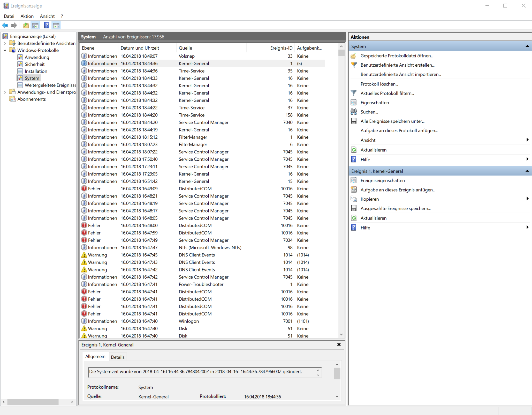Select Fehler Service Control Manager 7034 row

pyautogui.click(x=202, y=240)
